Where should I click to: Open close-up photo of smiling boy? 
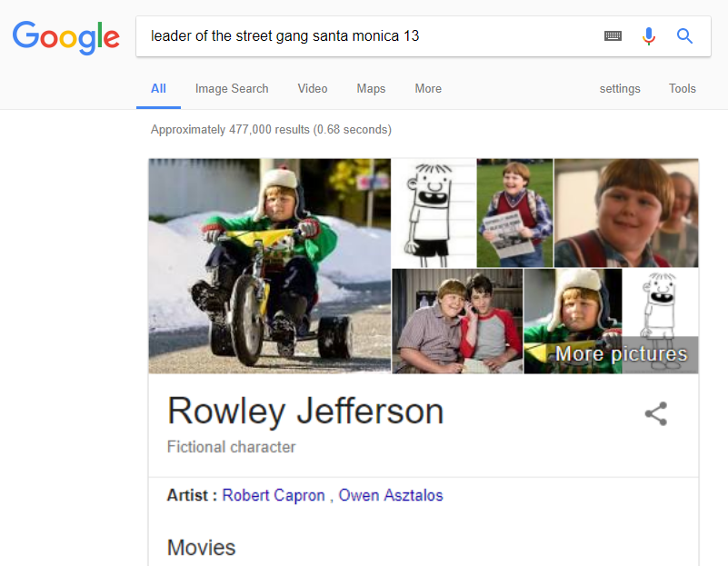tap(626, 213)
